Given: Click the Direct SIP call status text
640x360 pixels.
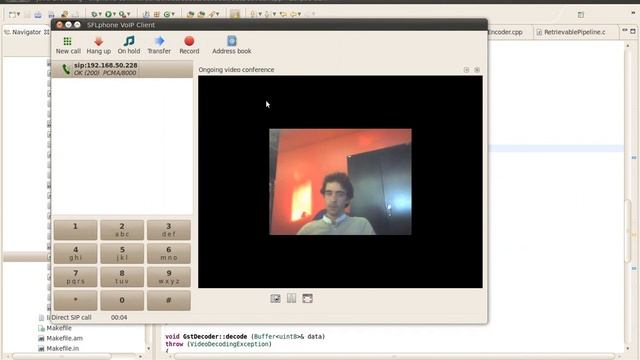Looking at the screenshot, I should point(71,317).
